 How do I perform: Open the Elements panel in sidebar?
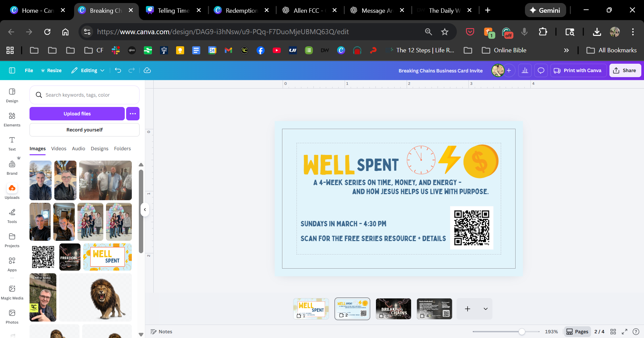click(12, 119)
